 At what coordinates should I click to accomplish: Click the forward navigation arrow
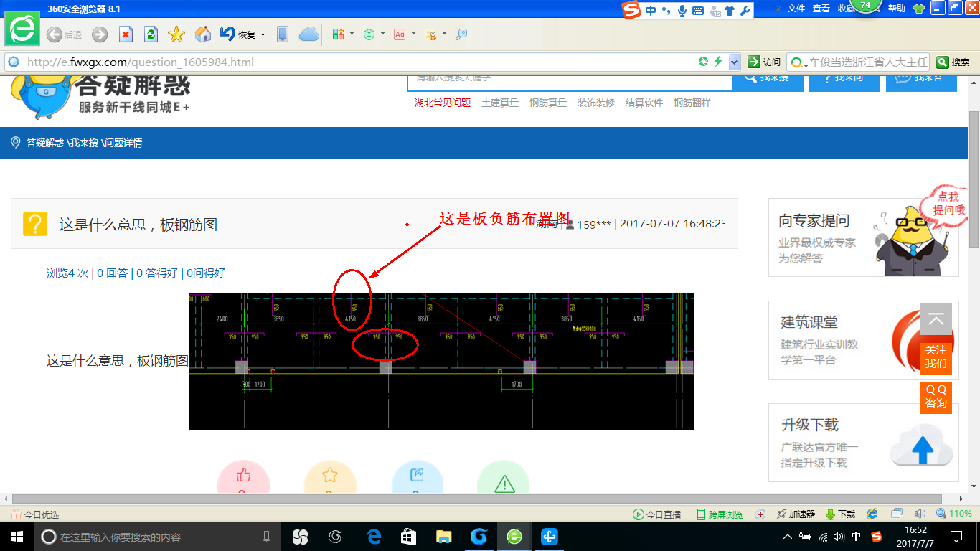[x=100, y=34]
